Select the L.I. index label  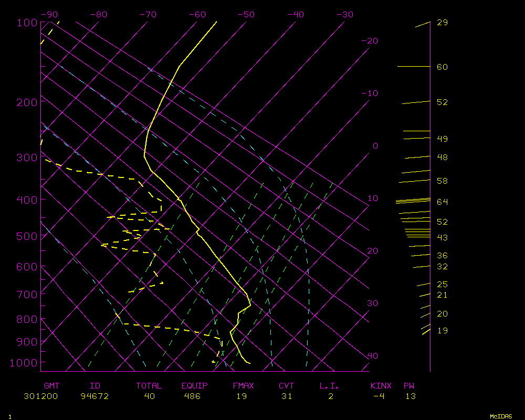tap(329, 386)
